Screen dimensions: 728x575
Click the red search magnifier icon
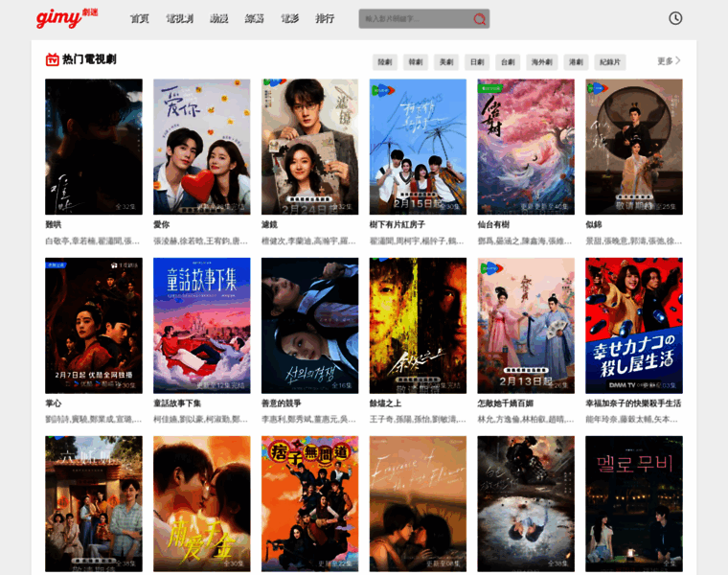479,19
